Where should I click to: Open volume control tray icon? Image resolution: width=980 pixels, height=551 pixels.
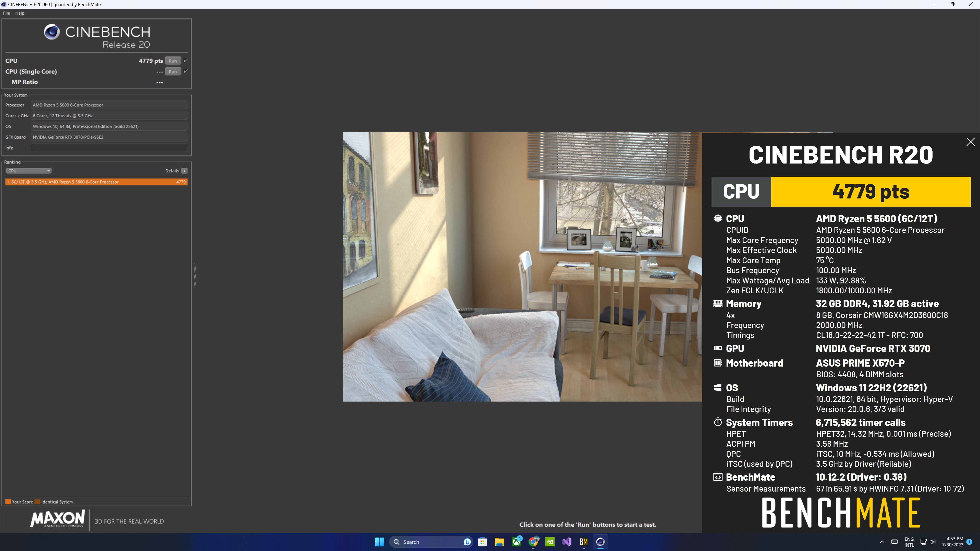click(932, 542)
